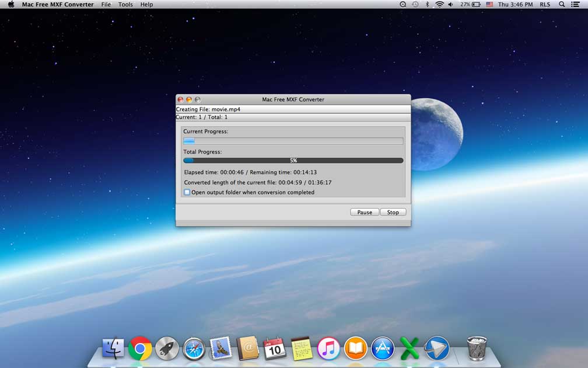Click the Thu 3:46 PM clock
Image resolution: width=588 pixels, height=368 pixels.
pos(515,5)
